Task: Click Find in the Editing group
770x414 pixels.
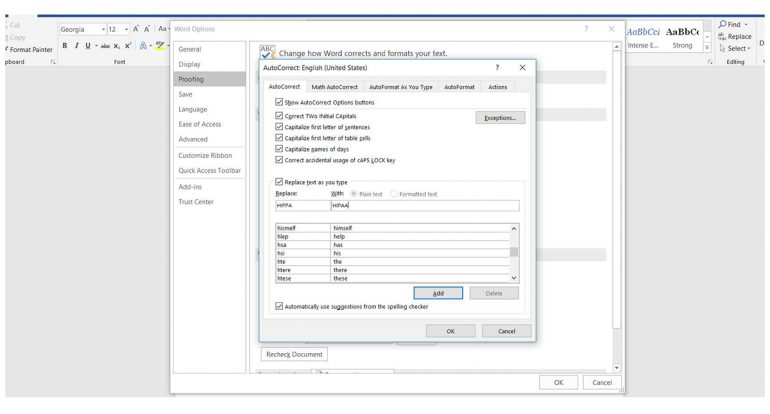Action: pyautogui.click(x=730, y=25)
